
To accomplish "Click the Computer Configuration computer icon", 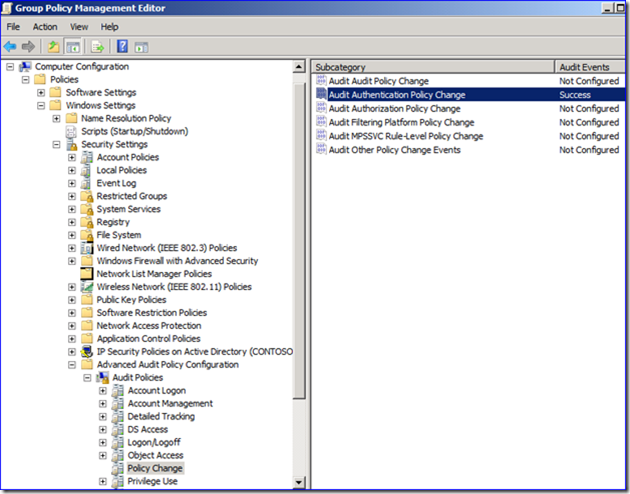I will coord(25,67).
